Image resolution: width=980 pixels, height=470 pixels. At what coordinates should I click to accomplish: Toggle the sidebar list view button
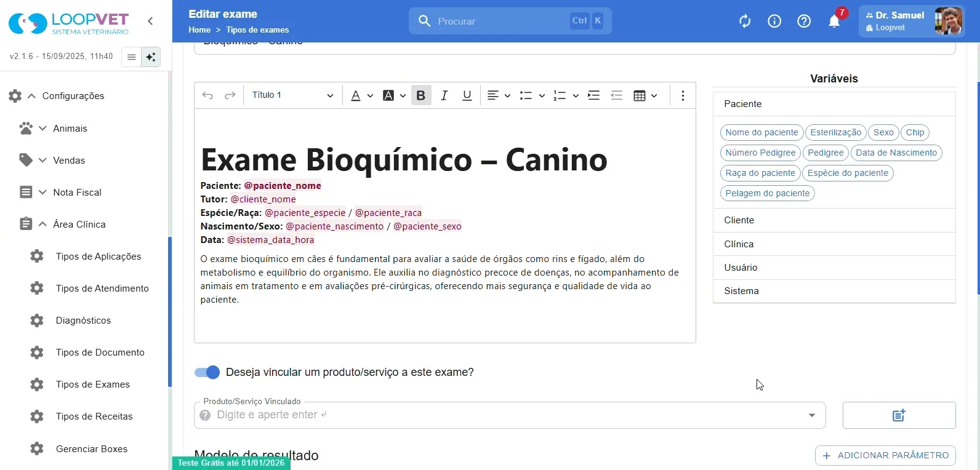point(131,57)
